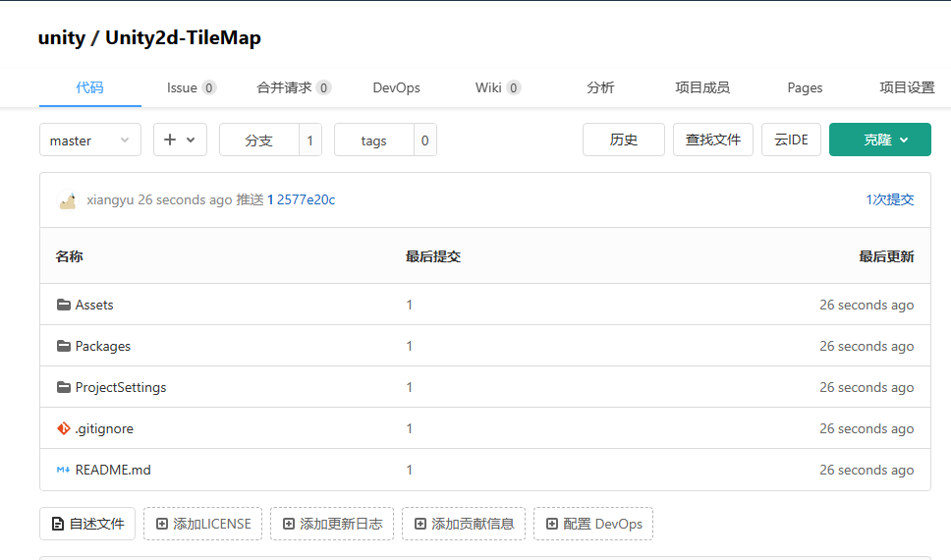Screen dimensions: 951x560
Task: Open the Assets folder name
Action: 94,305
